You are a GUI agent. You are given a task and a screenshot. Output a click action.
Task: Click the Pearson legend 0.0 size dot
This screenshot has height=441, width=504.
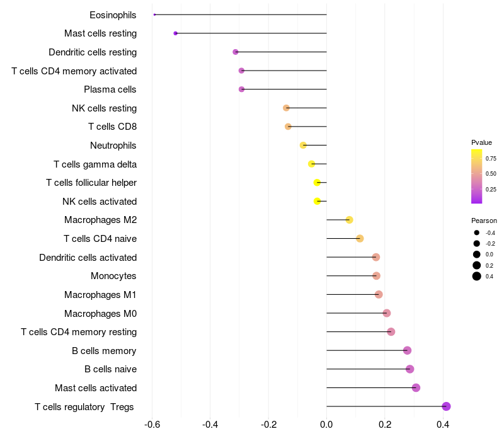[477, 255]
